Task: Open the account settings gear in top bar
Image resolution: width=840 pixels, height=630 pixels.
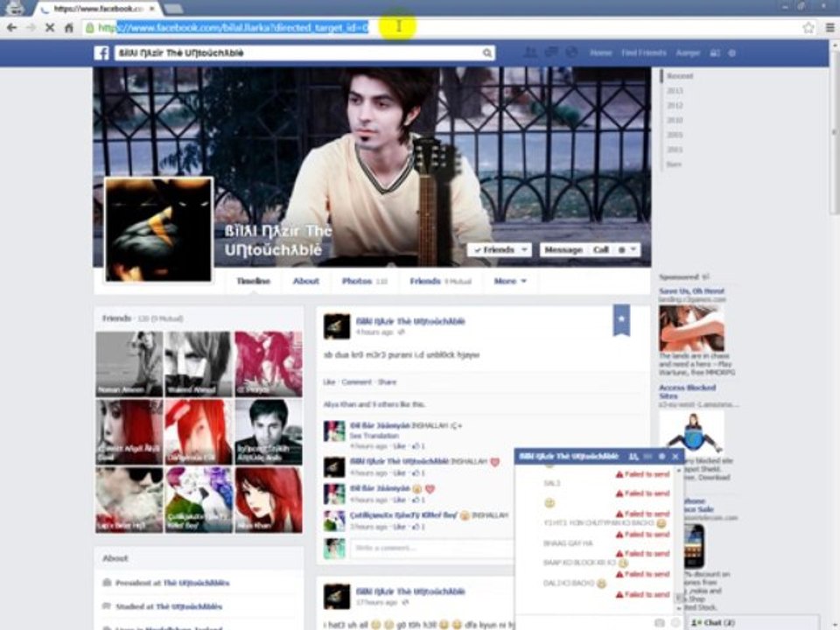Action: point(731,53)
